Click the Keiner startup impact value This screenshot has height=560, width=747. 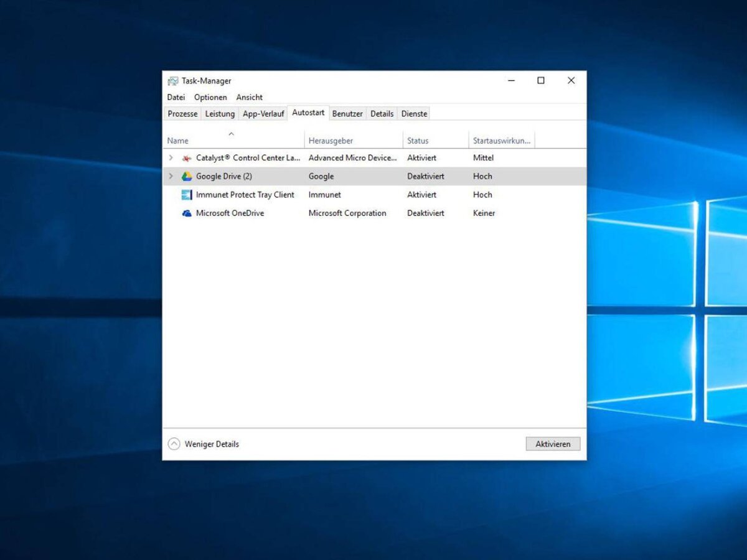pos(484,213)
